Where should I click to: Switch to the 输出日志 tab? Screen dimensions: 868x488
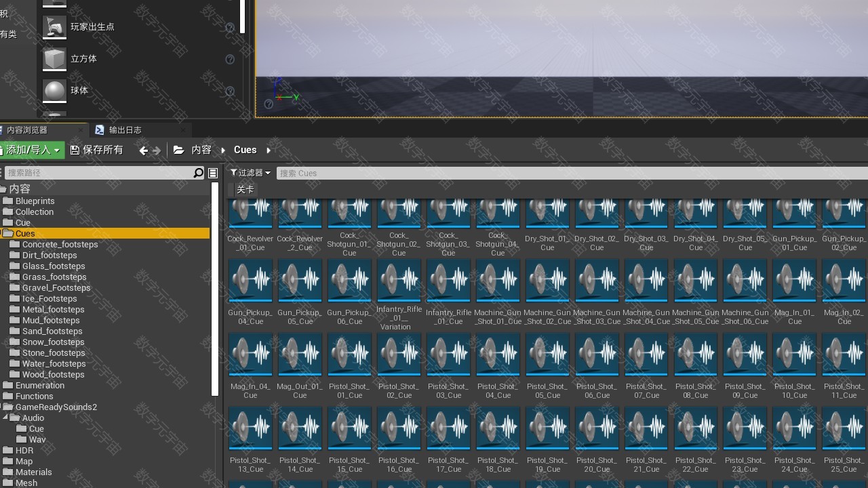pos(125,130)
